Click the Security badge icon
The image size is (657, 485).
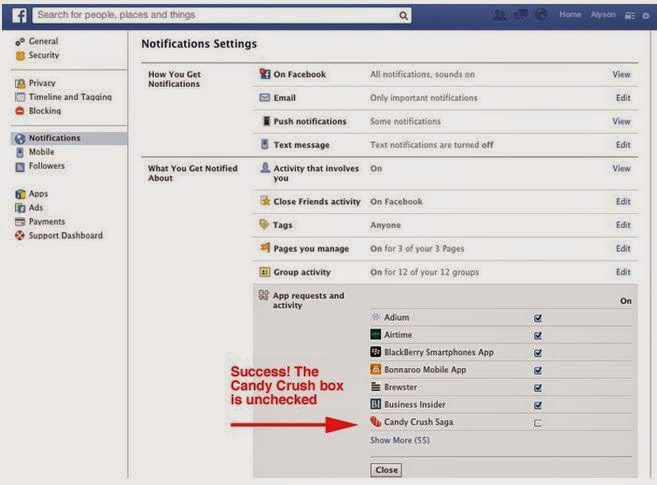(20, 55)
